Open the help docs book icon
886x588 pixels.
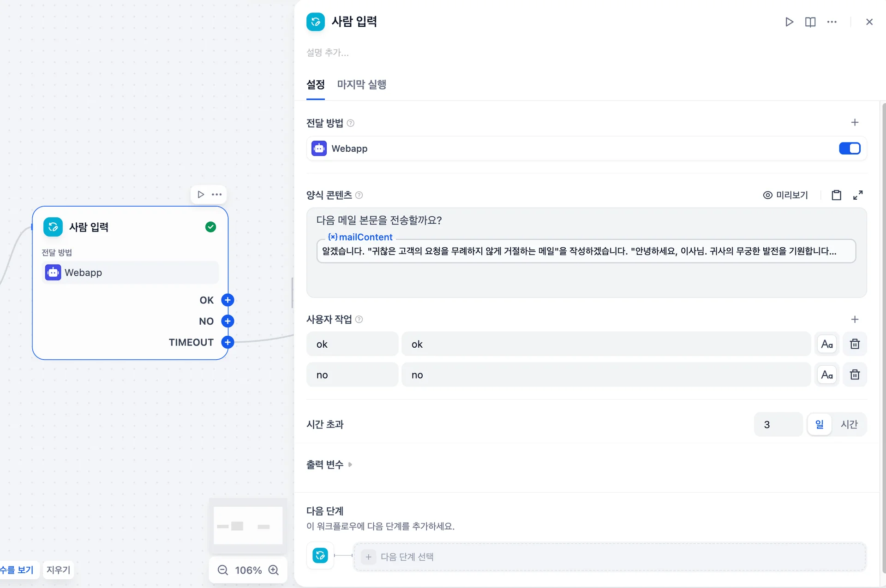coord(810,22)
